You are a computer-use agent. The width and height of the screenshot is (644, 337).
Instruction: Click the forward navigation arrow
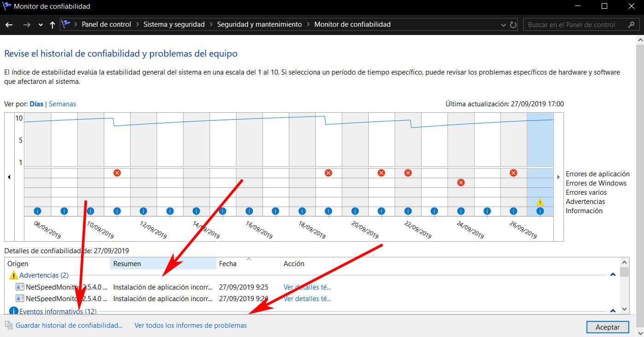(26, 25)
